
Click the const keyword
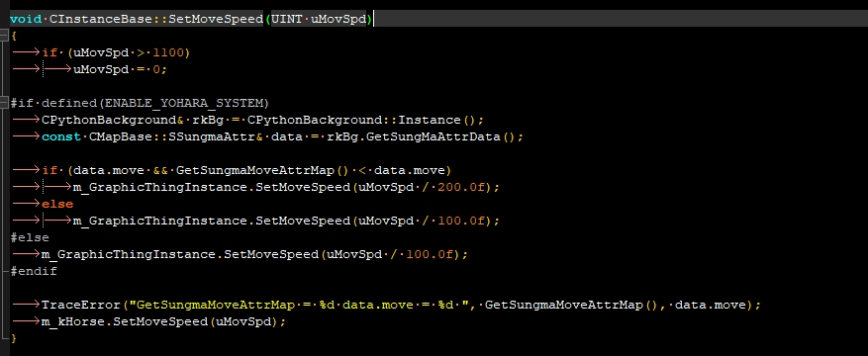pos(61,136)
